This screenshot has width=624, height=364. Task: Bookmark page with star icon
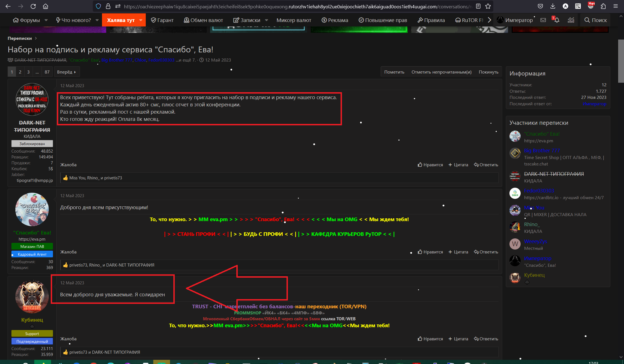pos(488,6)
